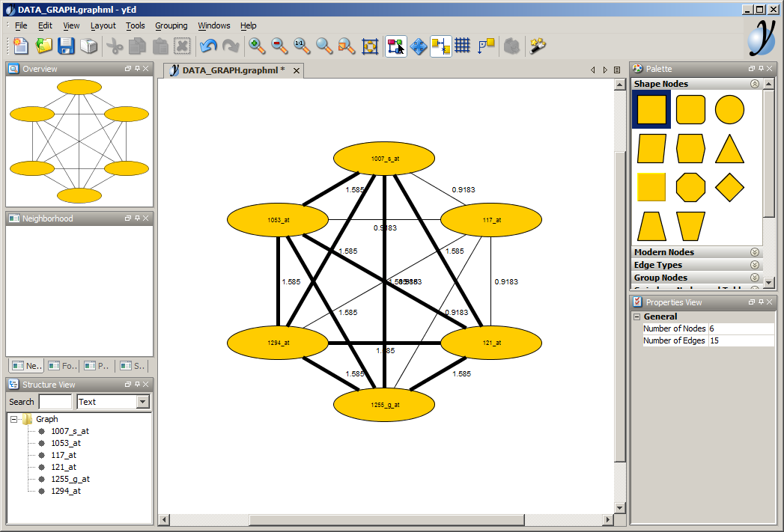Image resolution: width=784 pixels, height=532 pixels.
Task: Select the triangle shape node
Action: [x=729, y=148]
